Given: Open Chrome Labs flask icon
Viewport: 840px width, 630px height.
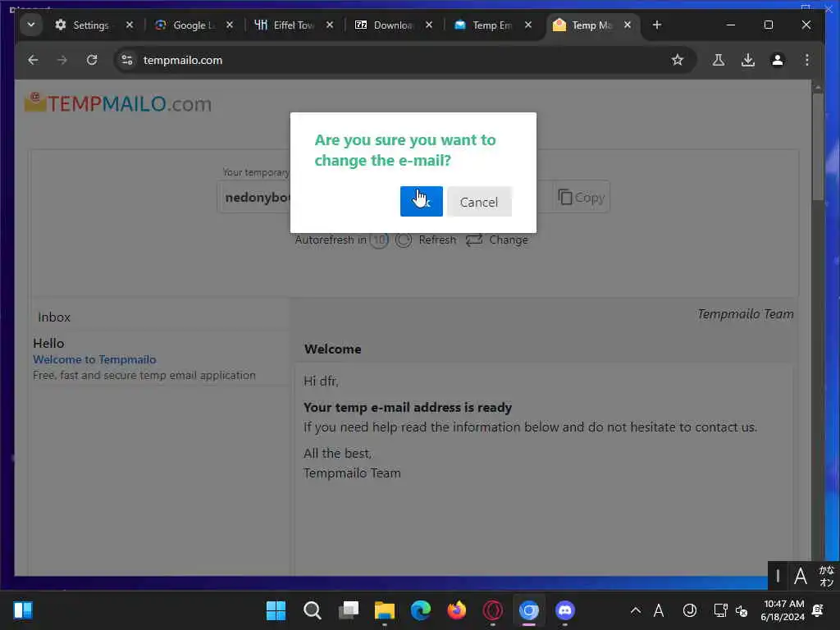Looking at the screenshot, I should [x=719, y=60].
